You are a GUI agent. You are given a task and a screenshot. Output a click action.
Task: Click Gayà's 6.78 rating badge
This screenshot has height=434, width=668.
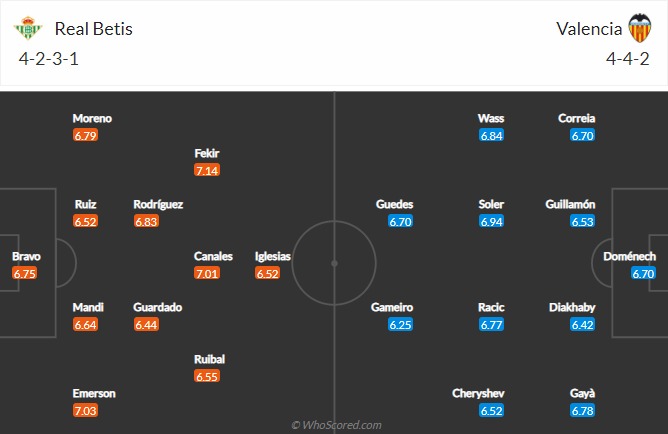(x=583, y=410)
